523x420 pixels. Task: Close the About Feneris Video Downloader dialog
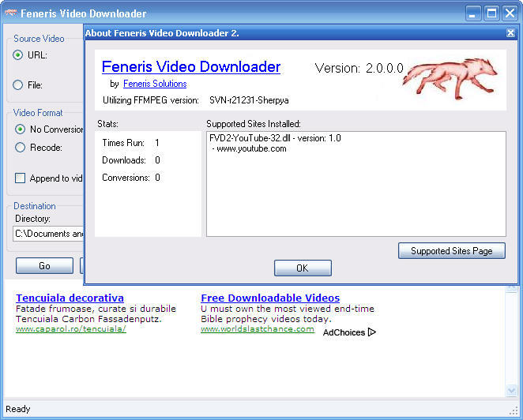pos(510,32)
